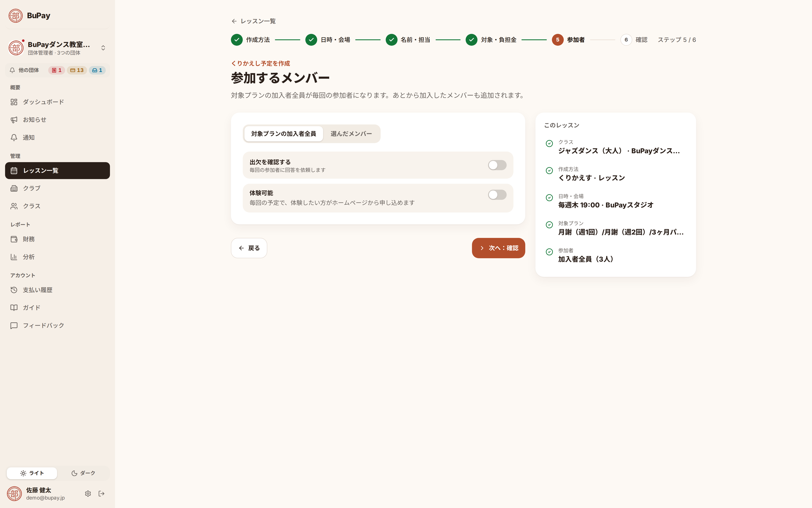Click the BuPay logo icon
This screenshot has width=812, height=508.
point(15,15)
